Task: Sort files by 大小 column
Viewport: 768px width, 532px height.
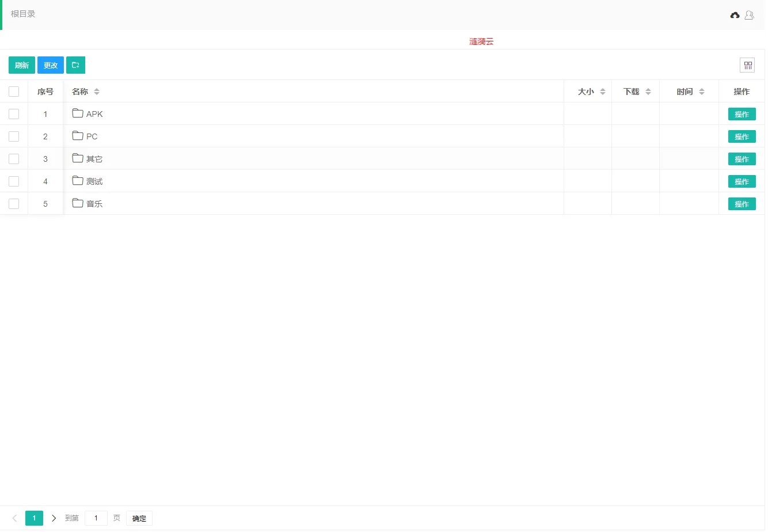Action: click(602, 91)
